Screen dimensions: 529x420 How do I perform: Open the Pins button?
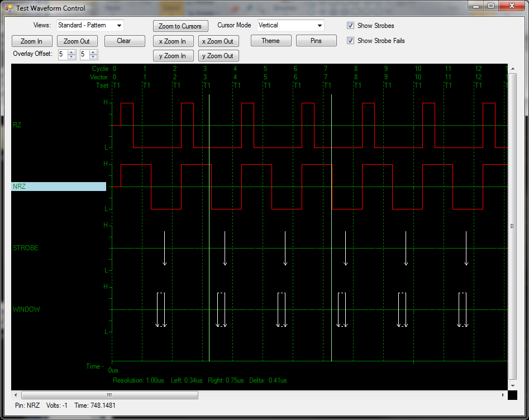[316, 41]
